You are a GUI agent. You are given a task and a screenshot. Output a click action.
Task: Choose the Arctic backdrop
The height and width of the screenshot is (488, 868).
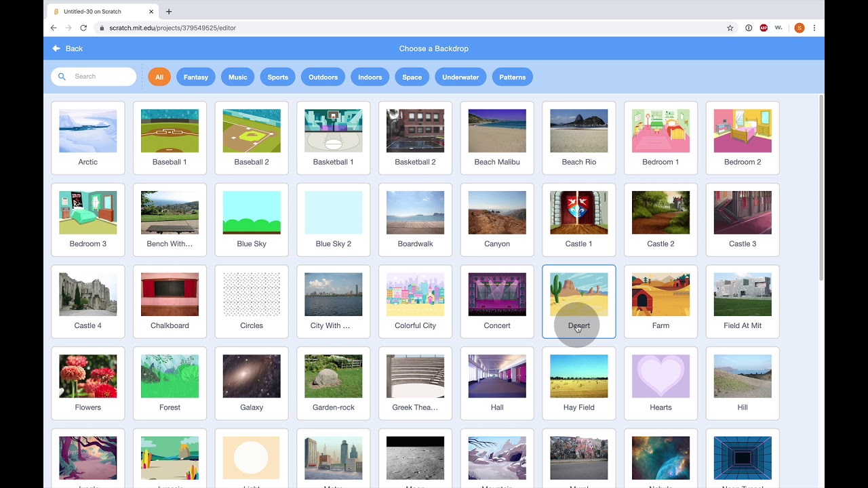(88, 138)
